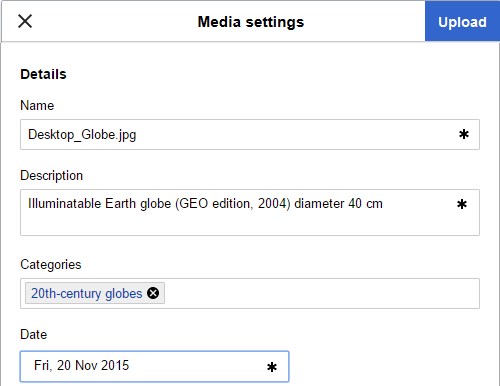The width and height of the screenshot is (500, 386).
Task: Click the Details heading
Action: (43, 74)
